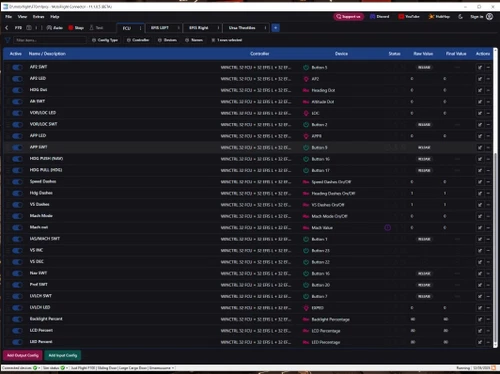Delete the APP SWT row
Image resolution: width=500 pixels, height=374 pixels.
488,147
